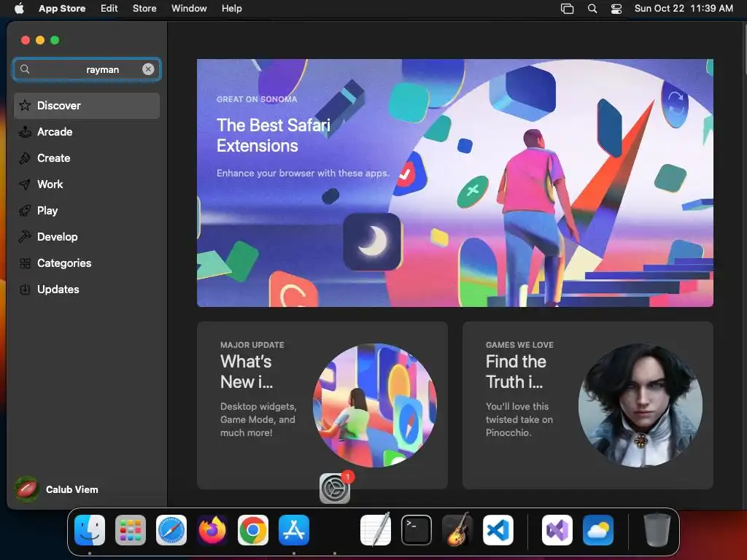This screenshot has height=560, width=747.
Task: Click the Play rocket icon
Action: [x=25, y=211]
